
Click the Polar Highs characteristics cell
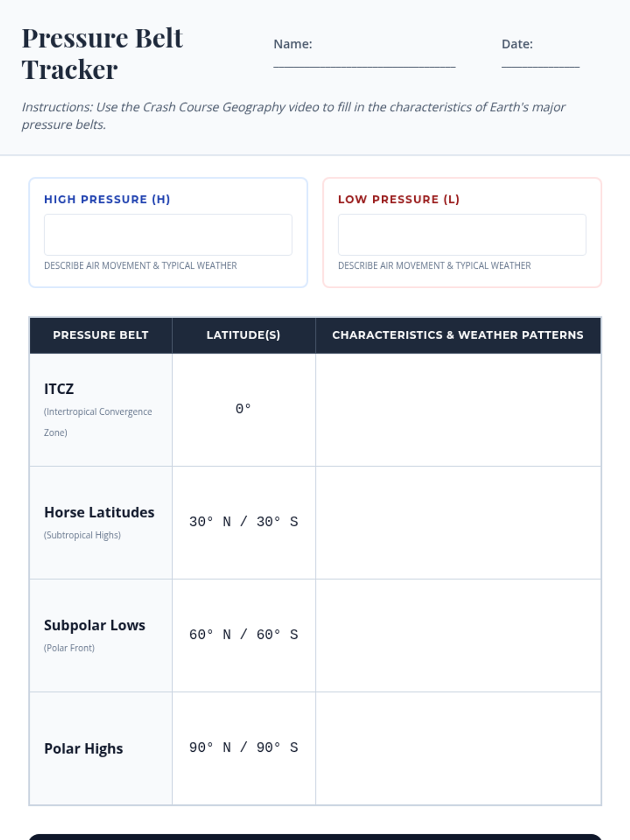(x=458, y=748)
